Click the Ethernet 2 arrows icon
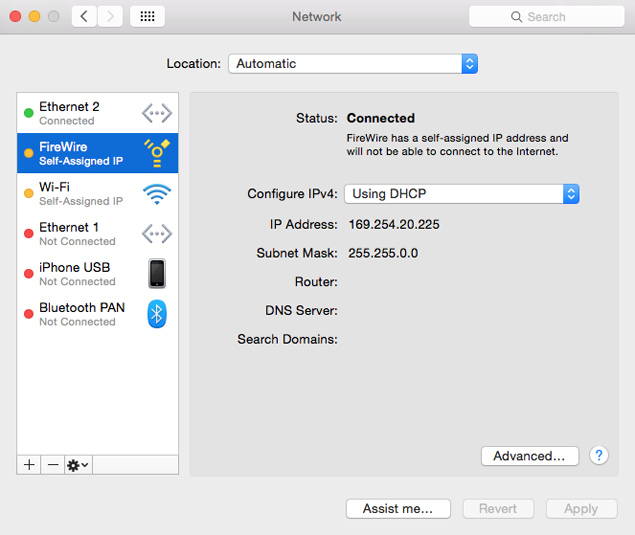The height and width of the screenshot is (535, 635). (157, 113)
